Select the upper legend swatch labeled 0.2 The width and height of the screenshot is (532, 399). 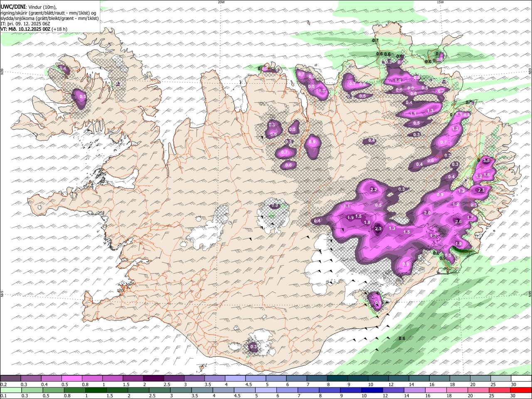pos(10,378)
